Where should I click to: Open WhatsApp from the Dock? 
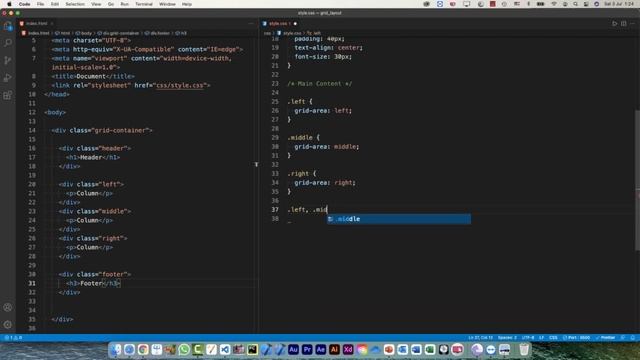(184, 349)
